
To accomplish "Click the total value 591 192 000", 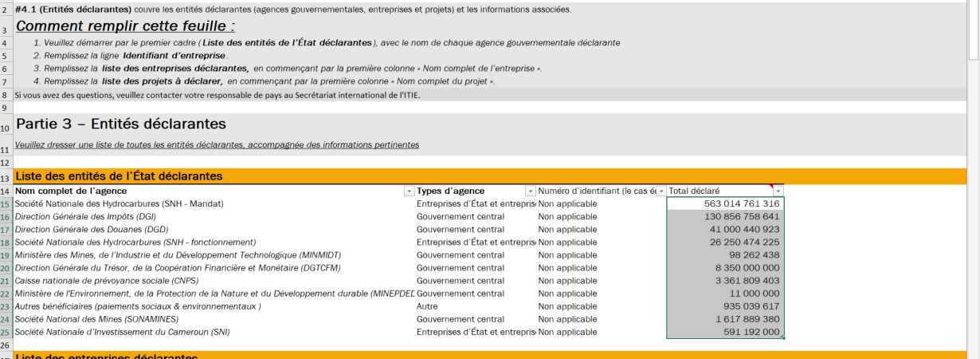I will coord(725,332).
